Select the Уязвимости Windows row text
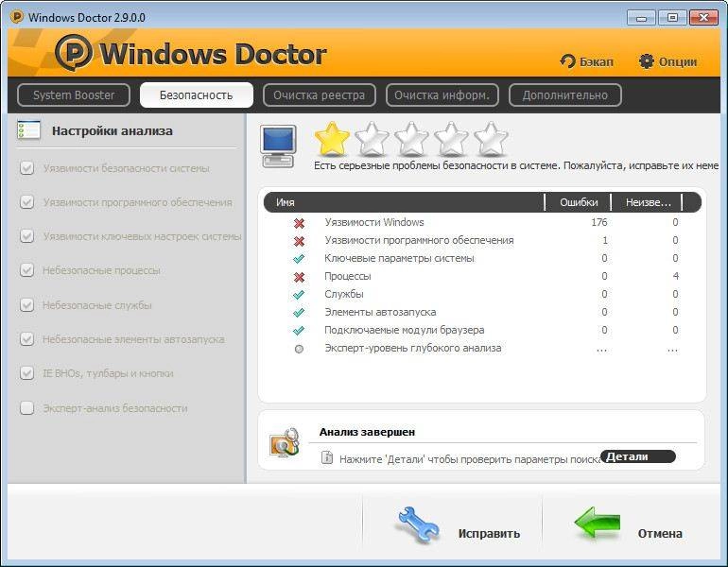 pos(374,222)
